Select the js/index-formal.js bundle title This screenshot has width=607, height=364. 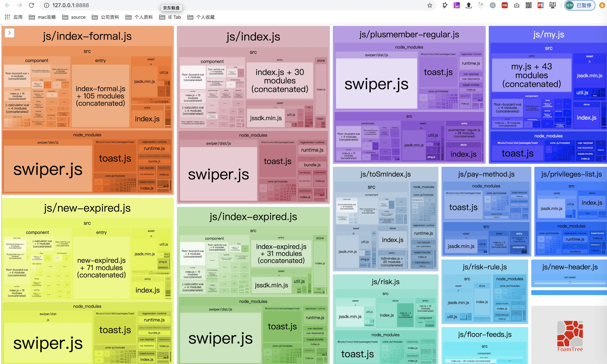coord(87,36)
